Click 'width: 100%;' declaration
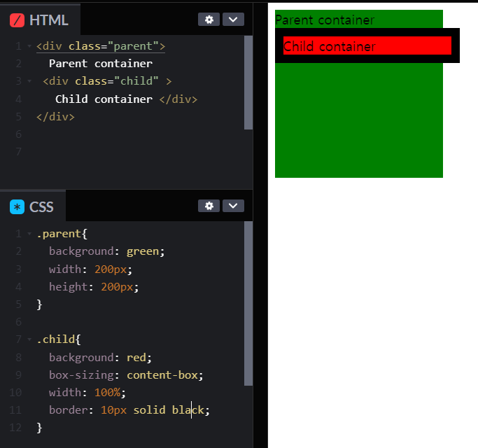Image resolution: width=478 pixels, height=448 pixels. [x=87, y=393]
